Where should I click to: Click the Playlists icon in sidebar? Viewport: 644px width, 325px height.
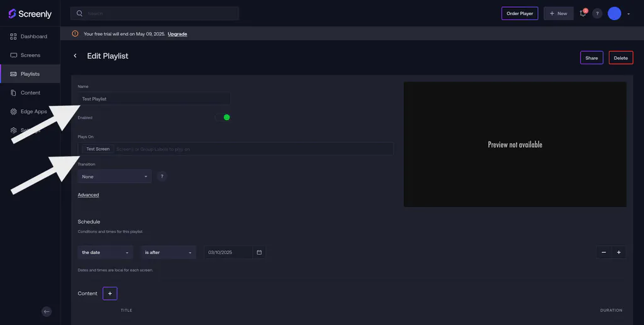pyautogui.click(x=14, y=74)
